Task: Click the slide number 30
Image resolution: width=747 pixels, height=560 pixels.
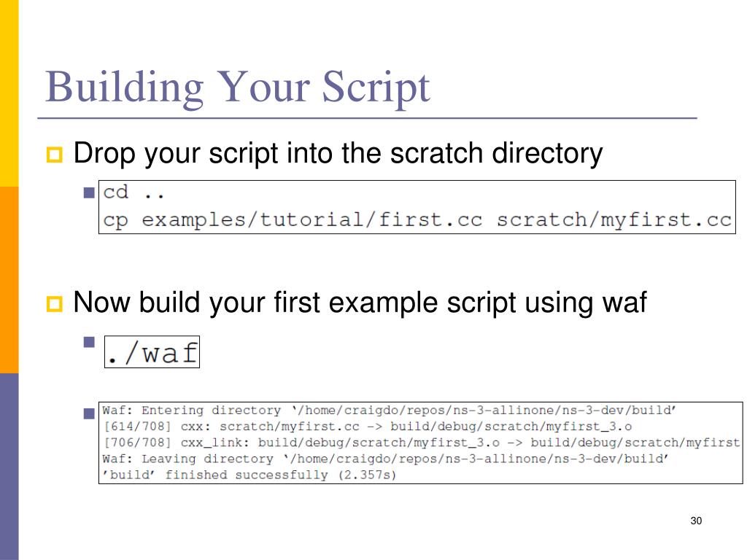Action: tap(696, 521)
